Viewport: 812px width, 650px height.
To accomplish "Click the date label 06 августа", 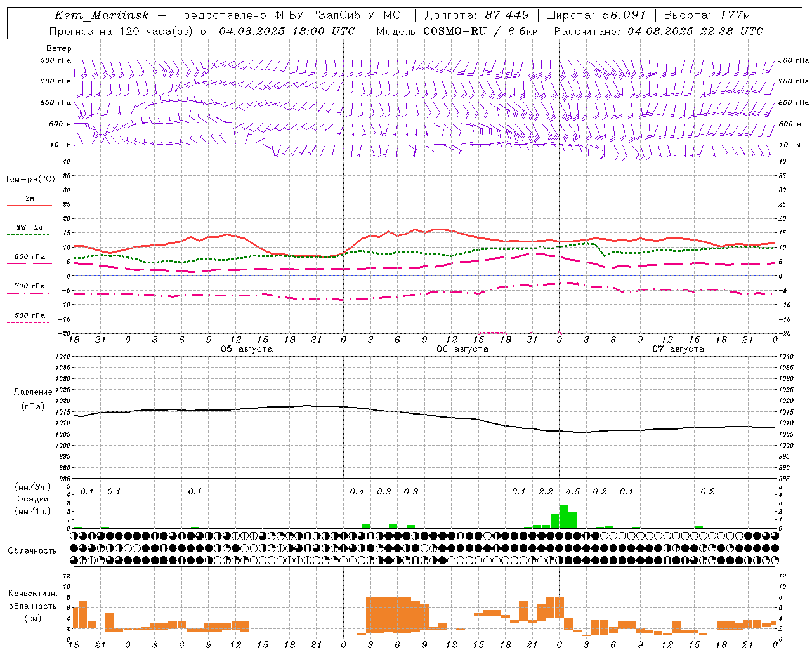I will 462,349.
